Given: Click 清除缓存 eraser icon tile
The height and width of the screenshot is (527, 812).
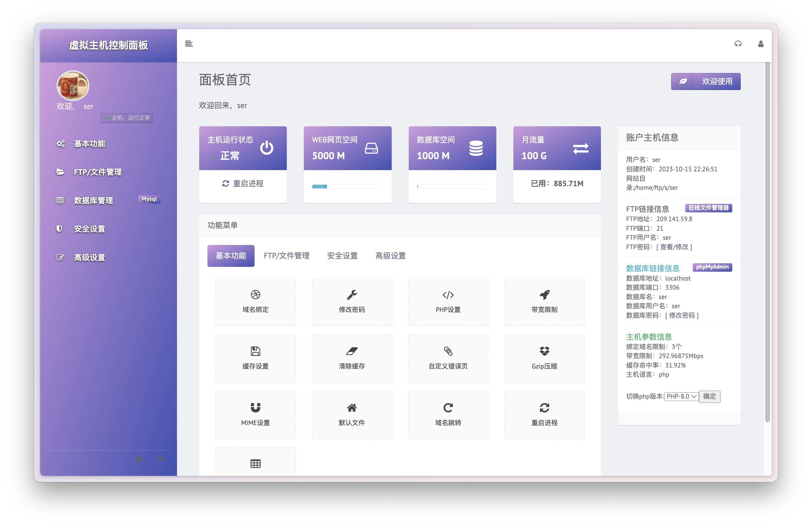Looking at the screenshot, I should 352,358.
